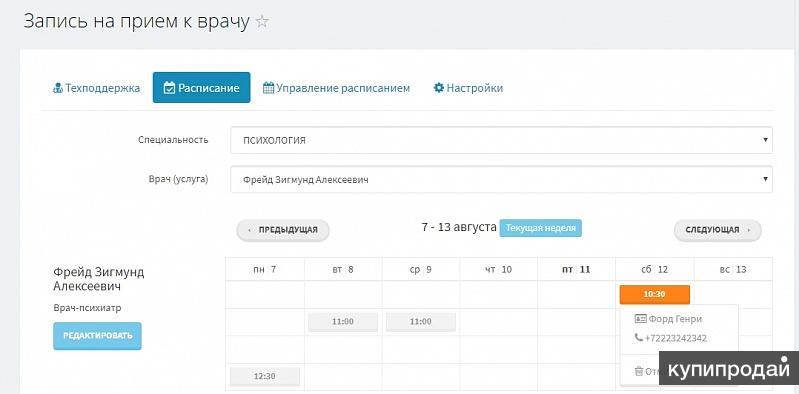The image size is (799, 394).
Task: Click the РЕДАКТИРОВАТЬ button
Action: coord(97,336)
